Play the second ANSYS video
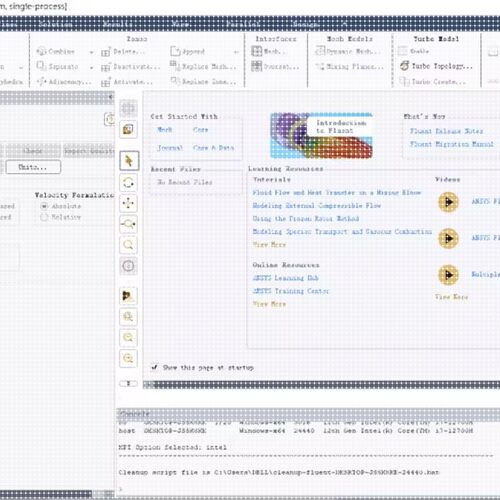The width and height of the screenshot is (500, 500). pos(448,238)
